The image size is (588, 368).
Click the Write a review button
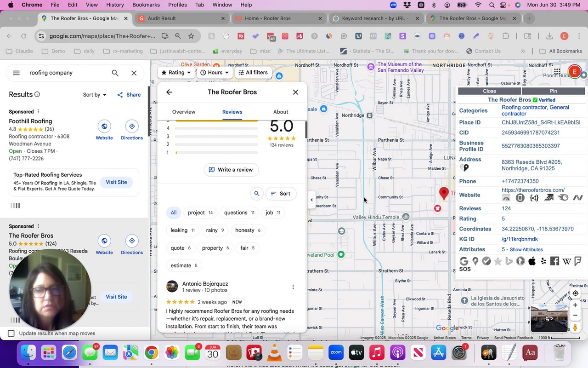point(231,170)
